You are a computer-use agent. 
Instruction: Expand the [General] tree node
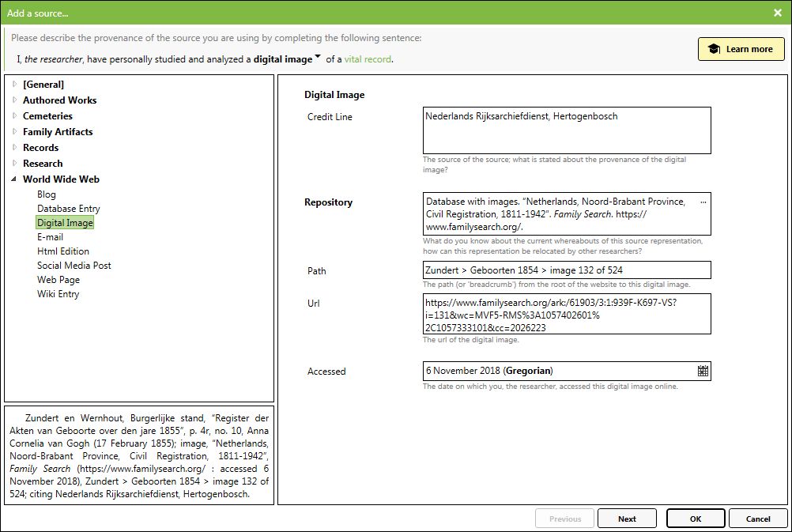[14, 84]
